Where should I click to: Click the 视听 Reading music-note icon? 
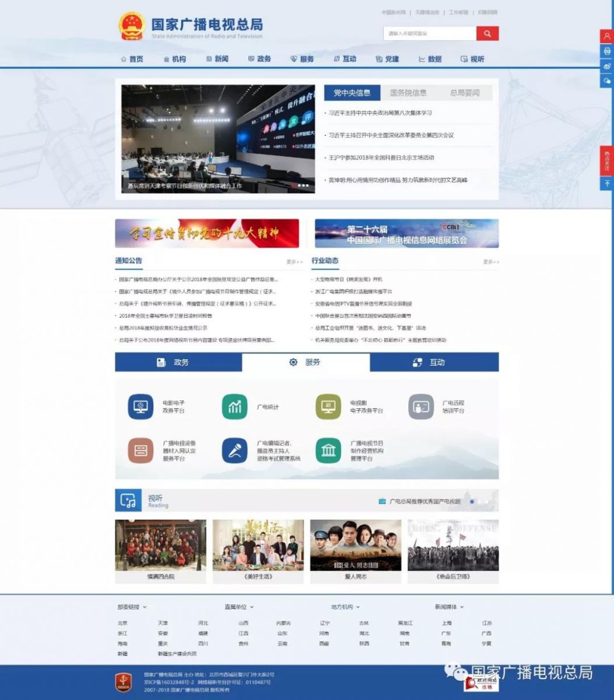(x=128, y=501)
